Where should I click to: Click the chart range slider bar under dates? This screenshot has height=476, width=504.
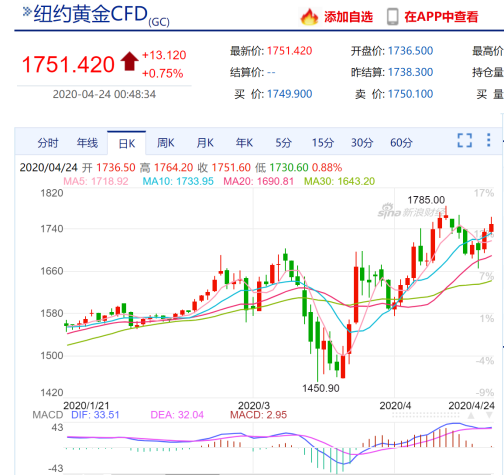(426, 415)
